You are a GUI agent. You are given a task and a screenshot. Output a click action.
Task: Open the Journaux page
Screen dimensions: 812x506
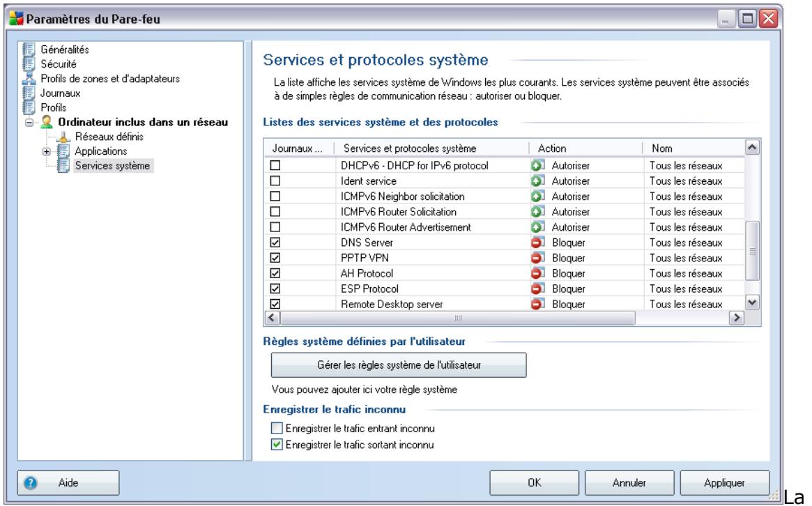(61, 93)
